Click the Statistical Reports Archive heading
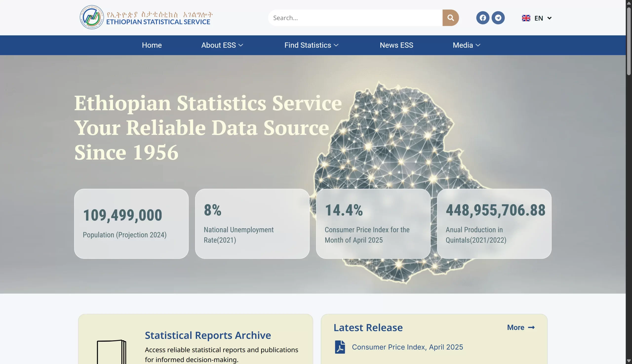Image resolution: width=632 pixels, height=364 pixels. 208,335
